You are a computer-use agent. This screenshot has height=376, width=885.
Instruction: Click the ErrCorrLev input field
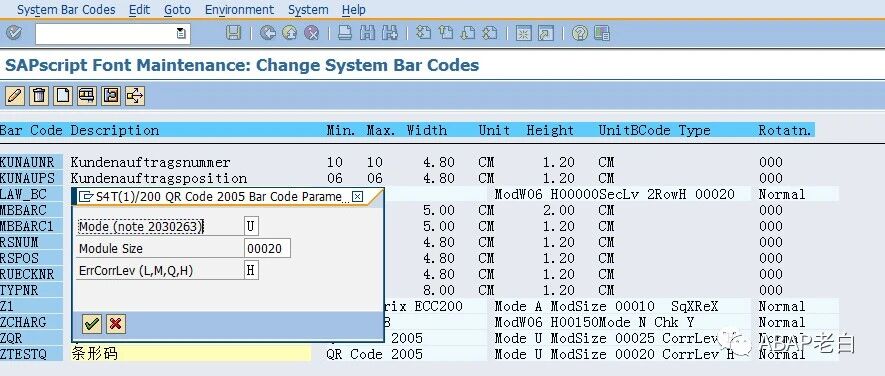(251, 270)
